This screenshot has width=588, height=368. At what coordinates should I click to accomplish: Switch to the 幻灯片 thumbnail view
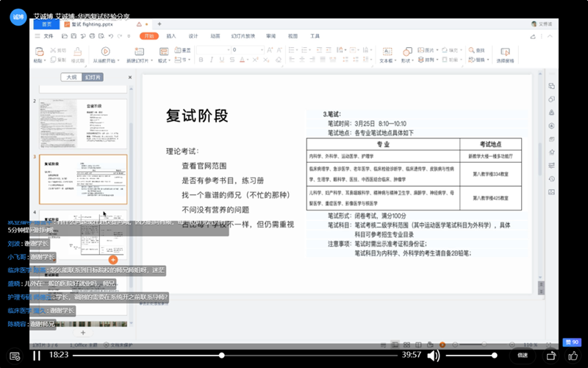click(x=93, y=77)
